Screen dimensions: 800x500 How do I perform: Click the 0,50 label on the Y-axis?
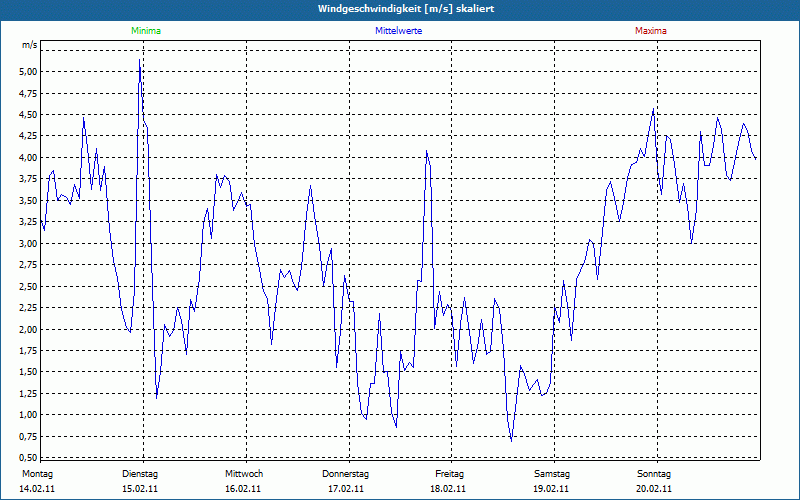(27, 458)
